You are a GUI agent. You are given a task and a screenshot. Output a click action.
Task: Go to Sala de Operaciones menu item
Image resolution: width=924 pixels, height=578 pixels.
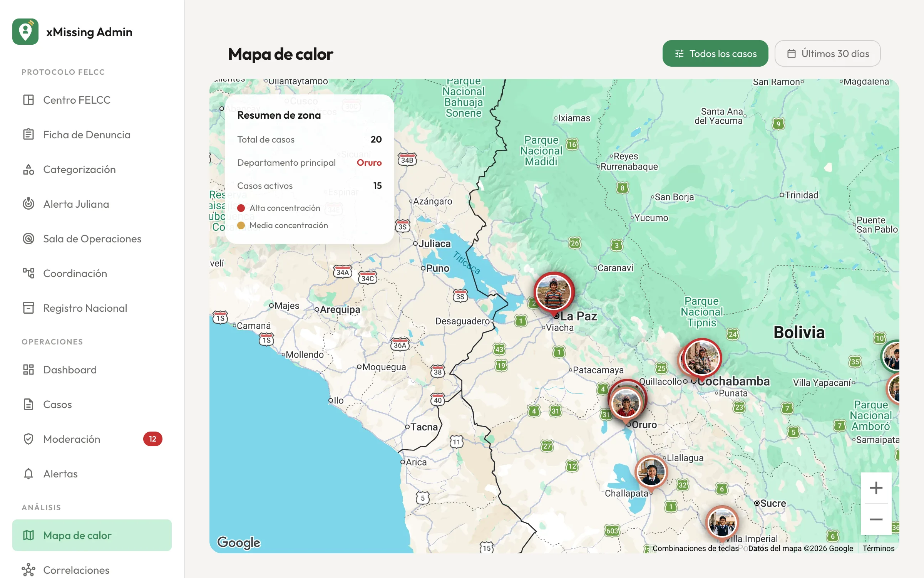coord(92,239)
